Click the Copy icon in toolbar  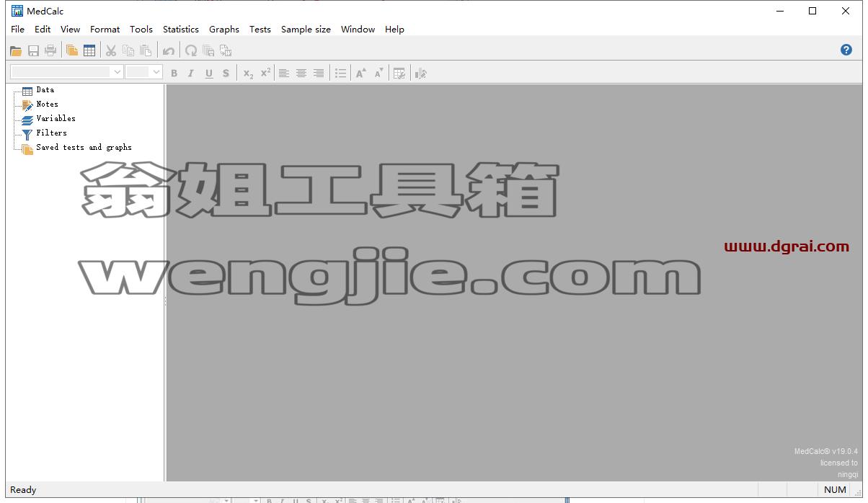coord(128,50)
